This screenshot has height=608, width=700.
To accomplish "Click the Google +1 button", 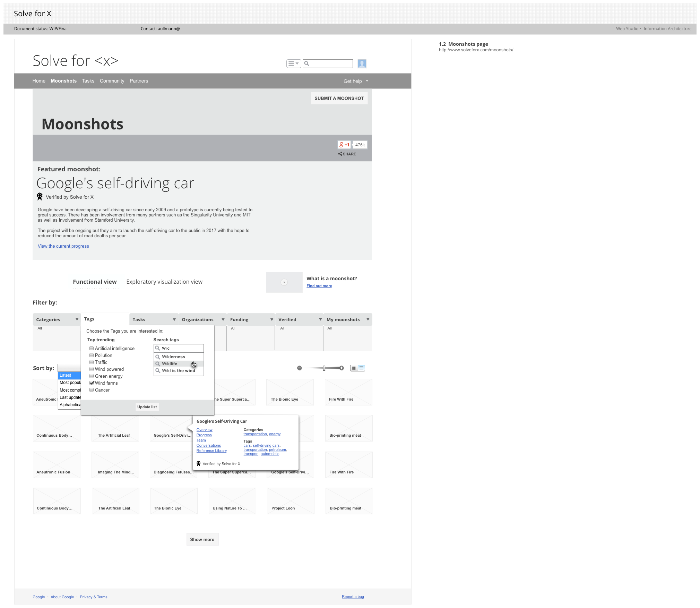I will pyautogui.click(x=344, y=145).
